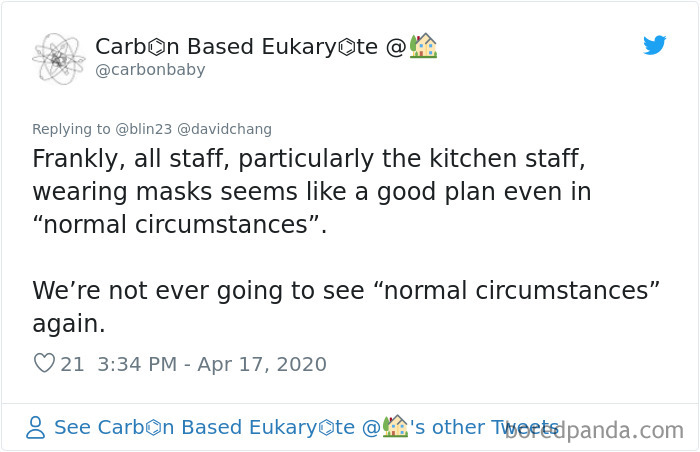700x452 pixels.
Task: Open the @blin23 mention link
Action: click(x=143, y=129)
